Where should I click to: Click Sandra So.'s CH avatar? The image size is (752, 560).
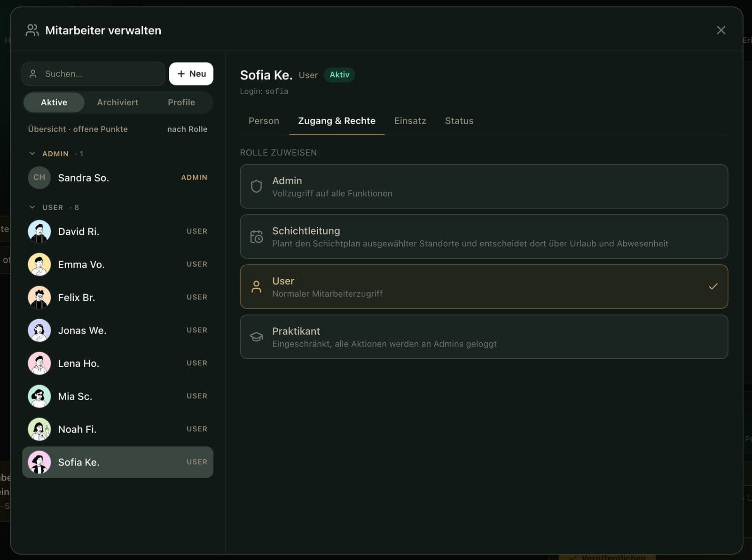point(39,178)
